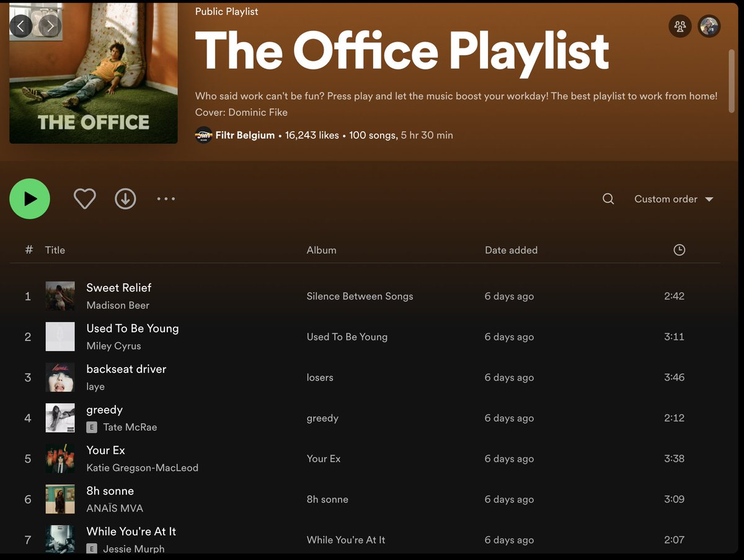Open artist Jessie Murph
The image size is (744, 560).
tap(134, 549)
